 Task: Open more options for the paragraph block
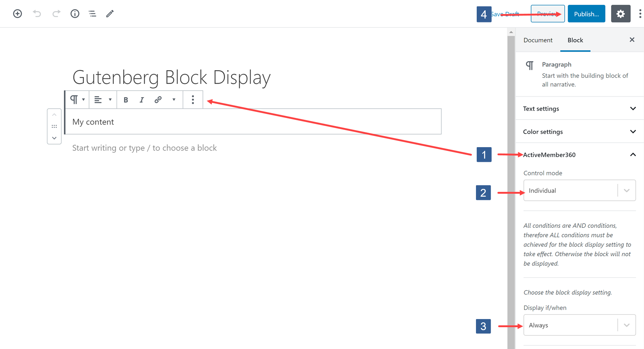[x=193, y=99]
